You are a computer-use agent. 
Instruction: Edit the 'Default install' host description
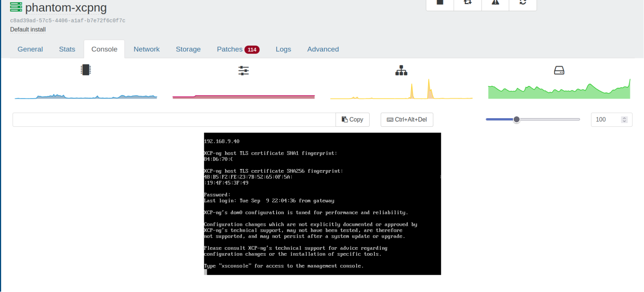(x=28, y=30)
